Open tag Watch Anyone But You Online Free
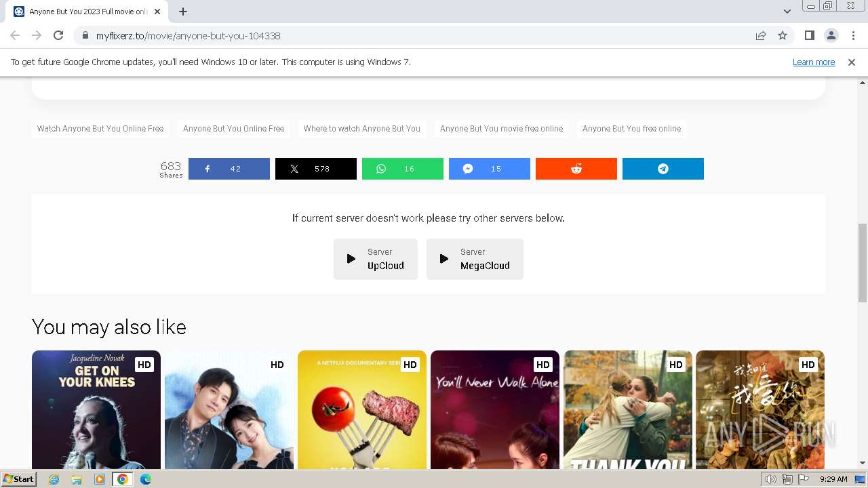This screenshot has width=868, height=488. (x=100, y=128)
